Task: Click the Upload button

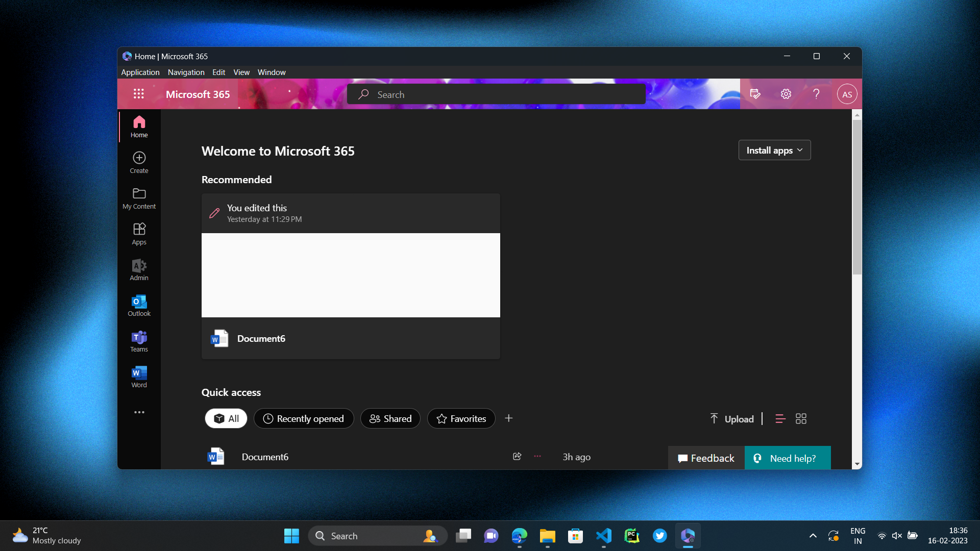Action: click(732, 419)
